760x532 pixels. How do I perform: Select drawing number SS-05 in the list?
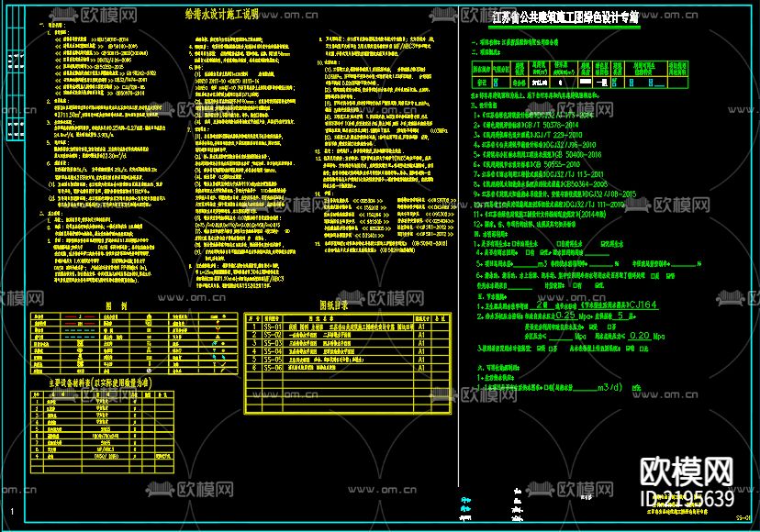(x=273, y=360)
